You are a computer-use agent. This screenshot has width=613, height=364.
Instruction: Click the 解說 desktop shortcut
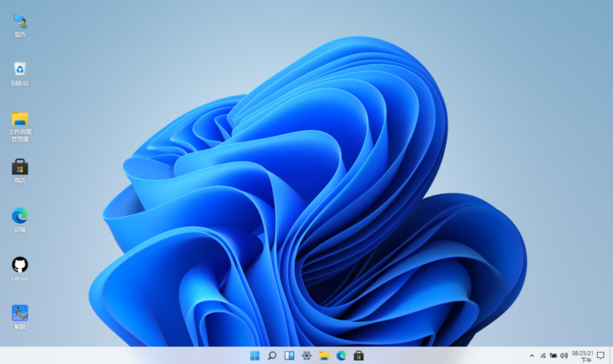click(20, 317)
